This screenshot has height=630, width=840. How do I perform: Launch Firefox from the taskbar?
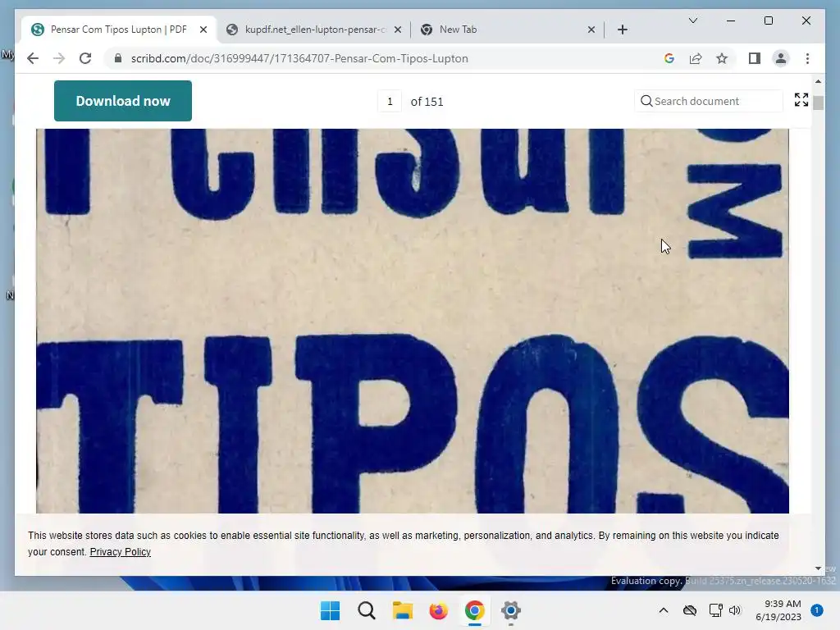[x=438, y=610]
